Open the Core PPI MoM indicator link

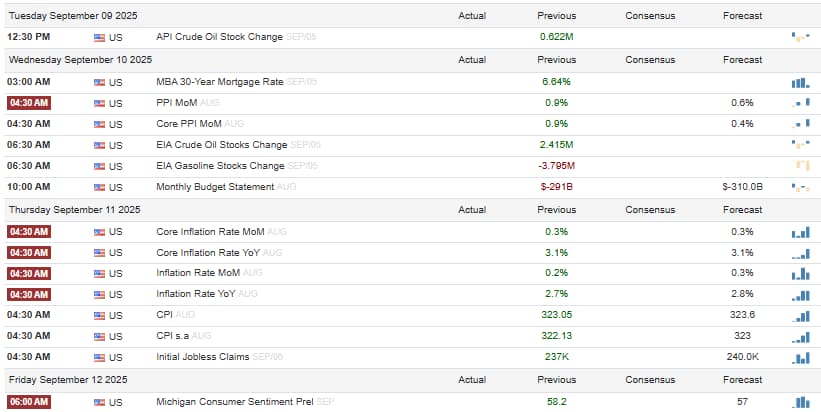[189, 124]
